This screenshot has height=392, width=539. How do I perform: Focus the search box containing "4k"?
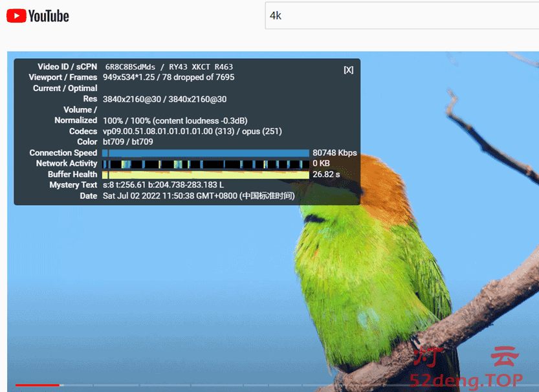coord(401,16)
